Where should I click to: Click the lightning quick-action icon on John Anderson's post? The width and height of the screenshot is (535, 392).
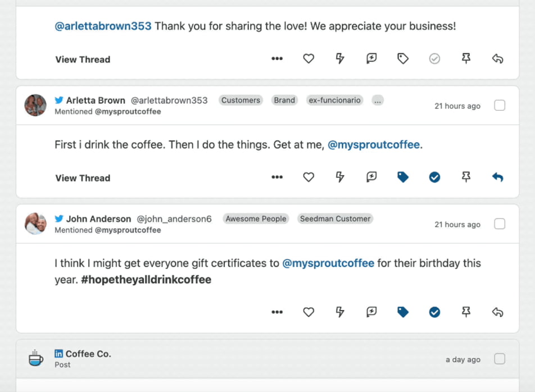(x=340, y=312)
